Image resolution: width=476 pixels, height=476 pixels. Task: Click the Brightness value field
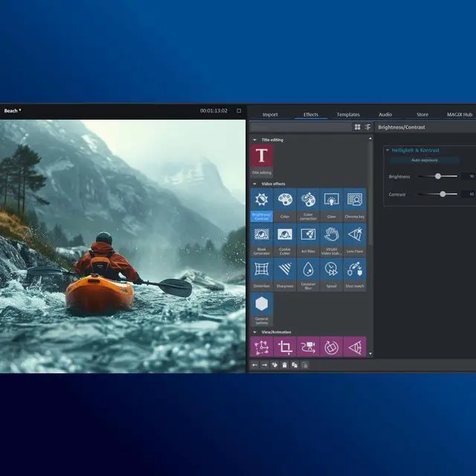469,176
